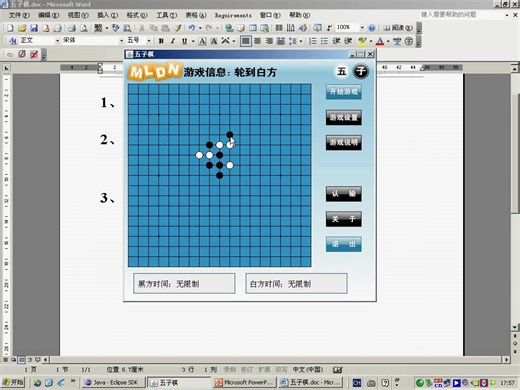
Task: Click the CH language indicator in taskbar
Action: point(357,383)
